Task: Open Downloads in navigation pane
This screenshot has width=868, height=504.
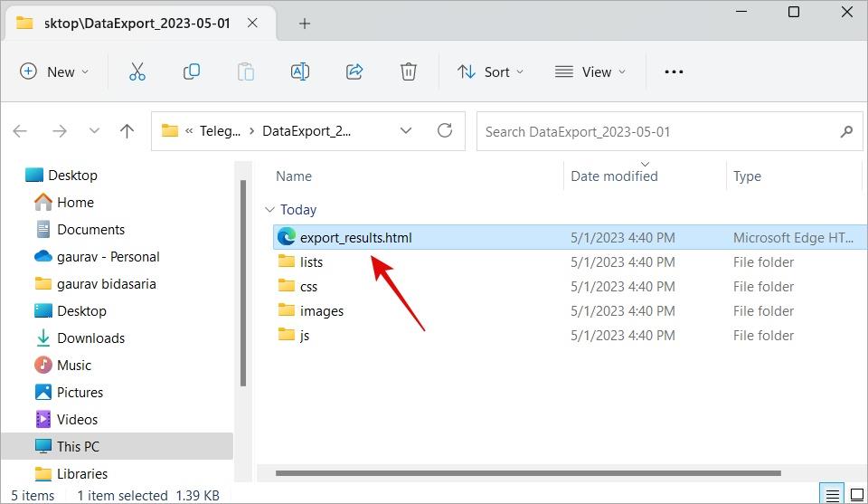Action: [90, 338]
